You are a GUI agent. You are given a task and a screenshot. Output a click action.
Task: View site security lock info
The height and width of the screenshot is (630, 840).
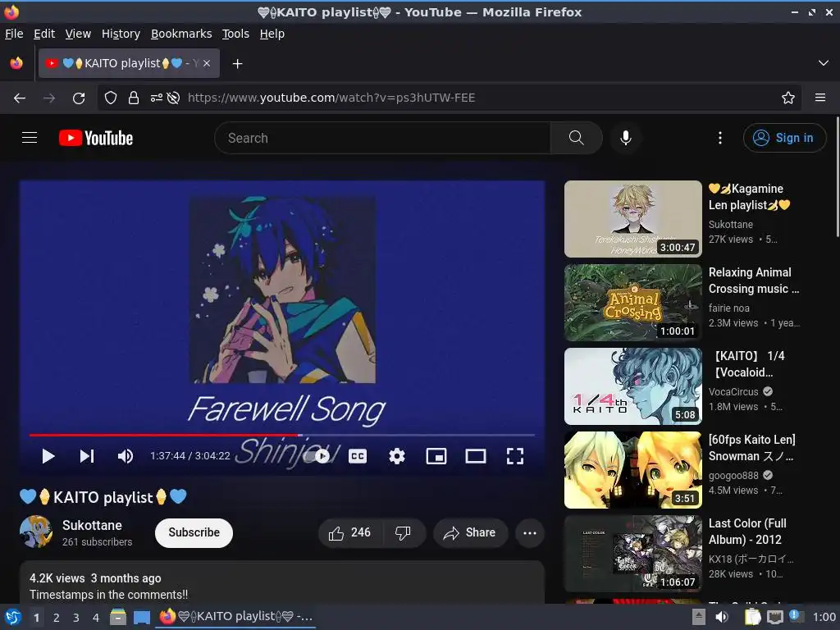tap(134, 98)
